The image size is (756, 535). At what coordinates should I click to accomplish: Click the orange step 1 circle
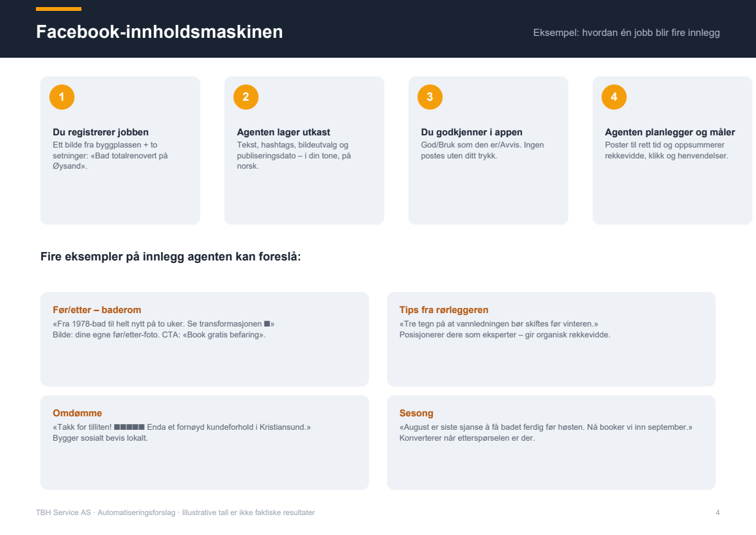point(62,97)
